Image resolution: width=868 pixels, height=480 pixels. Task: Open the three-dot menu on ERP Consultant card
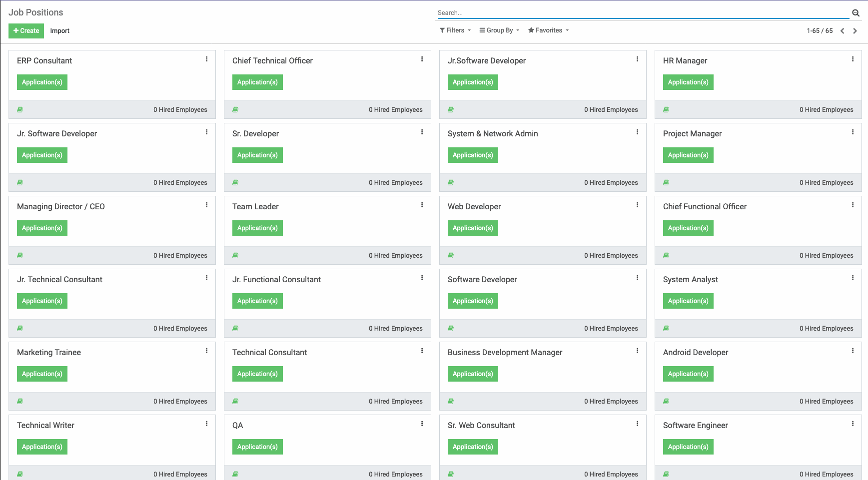207,59
